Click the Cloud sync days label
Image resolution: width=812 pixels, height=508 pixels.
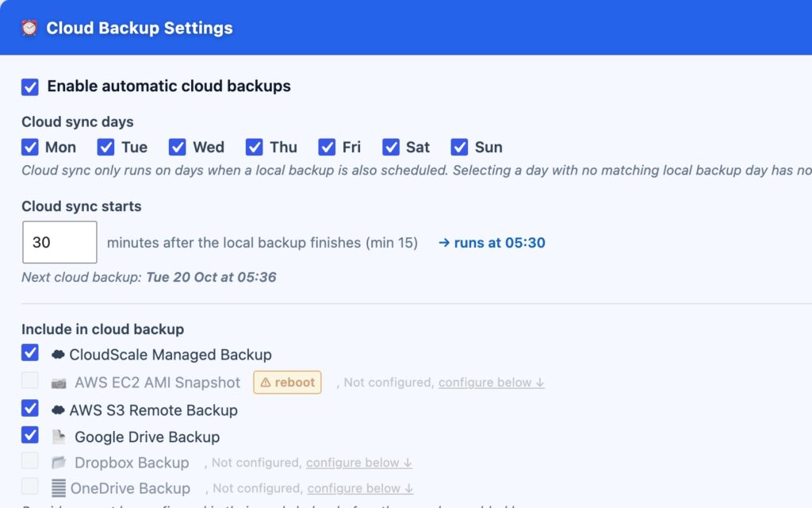[x=78, y=121]
